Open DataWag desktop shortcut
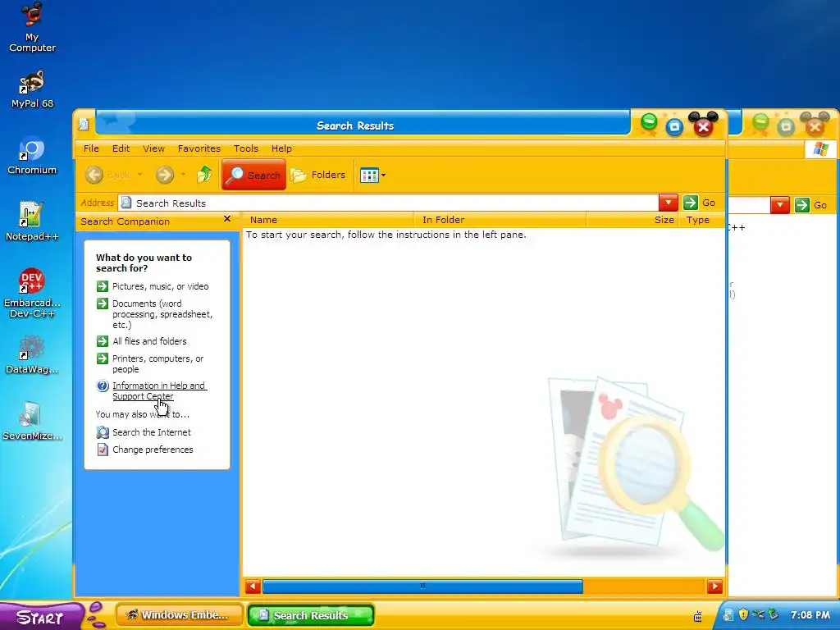840x630 pixels. (x=32, y=354)
